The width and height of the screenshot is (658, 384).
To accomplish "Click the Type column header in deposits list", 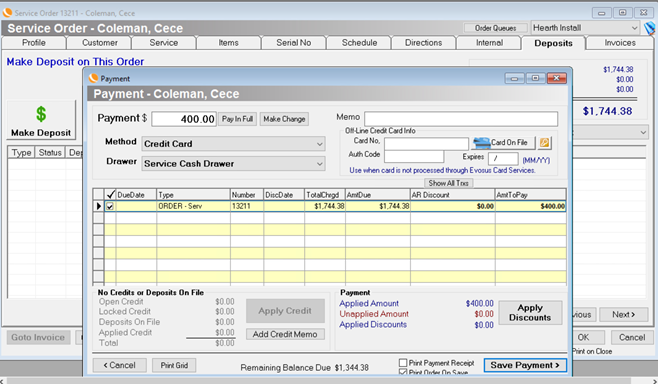I will click(21, 152).
